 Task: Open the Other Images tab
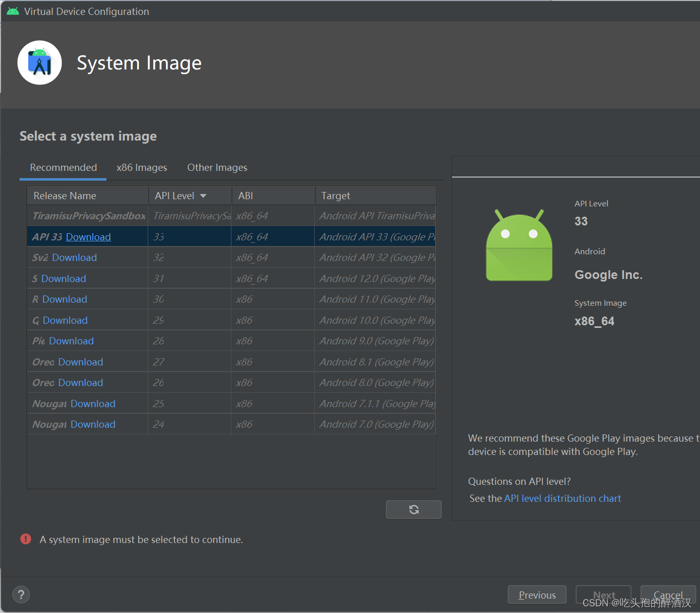click(x=217, y=167)
